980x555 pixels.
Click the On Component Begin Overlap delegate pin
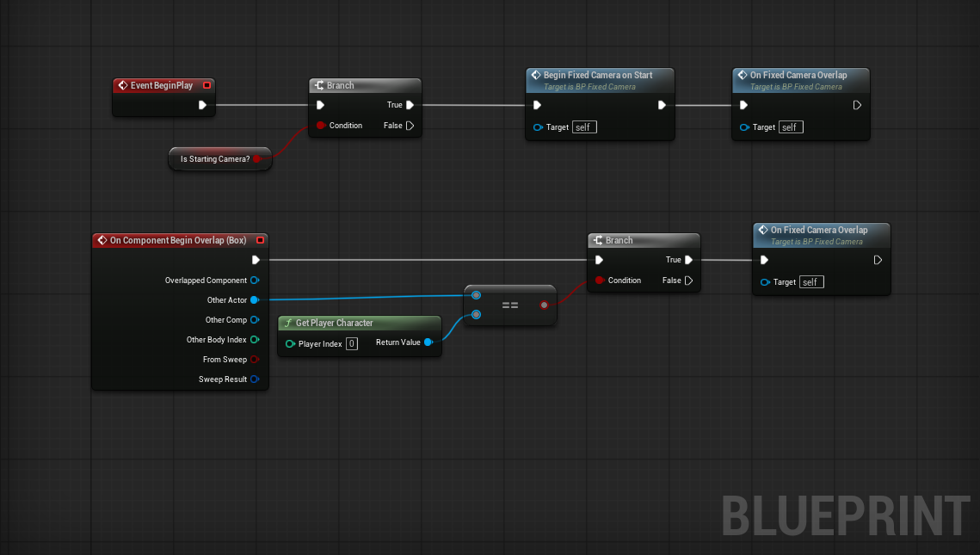260,241
